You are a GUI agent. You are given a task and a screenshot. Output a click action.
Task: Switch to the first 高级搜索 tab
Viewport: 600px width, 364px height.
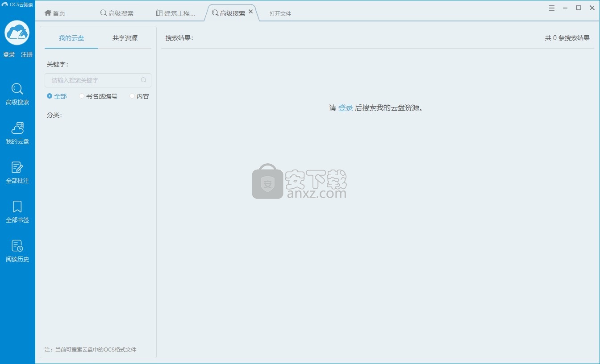point(117,13)
